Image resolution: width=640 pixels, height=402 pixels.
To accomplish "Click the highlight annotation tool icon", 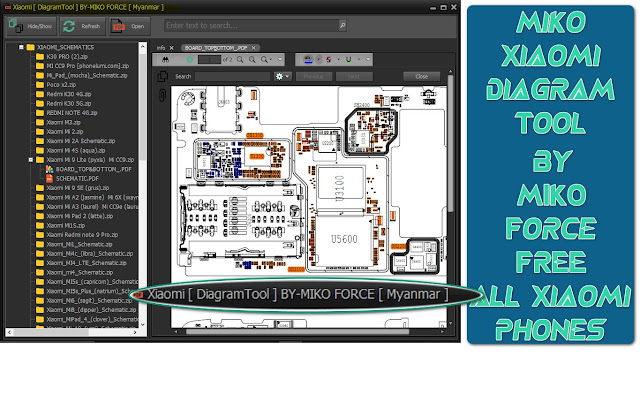I will (308, 60).
